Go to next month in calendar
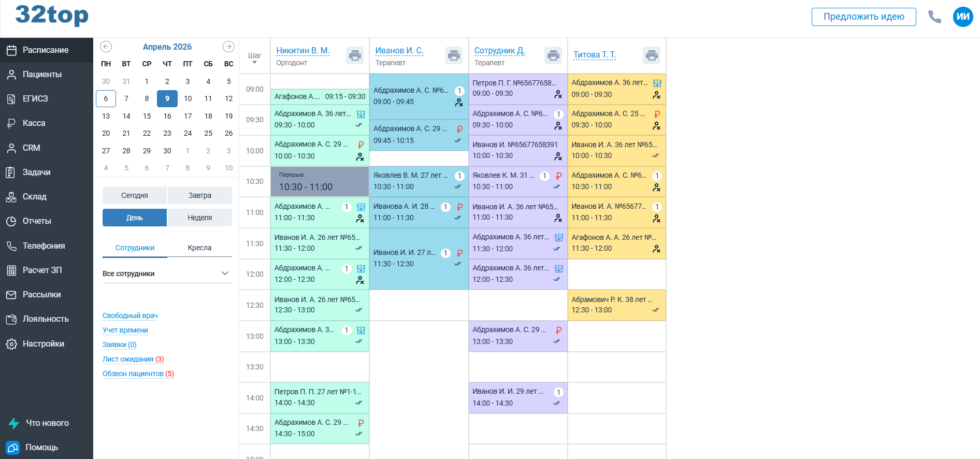Viewport: 980px width, 459px height. click(x=228, y=47)
